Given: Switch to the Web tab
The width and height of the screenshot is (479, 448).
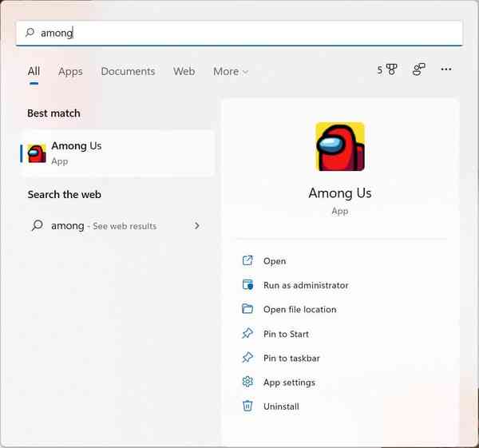Looking at the screenshot, I should (184, 71).
